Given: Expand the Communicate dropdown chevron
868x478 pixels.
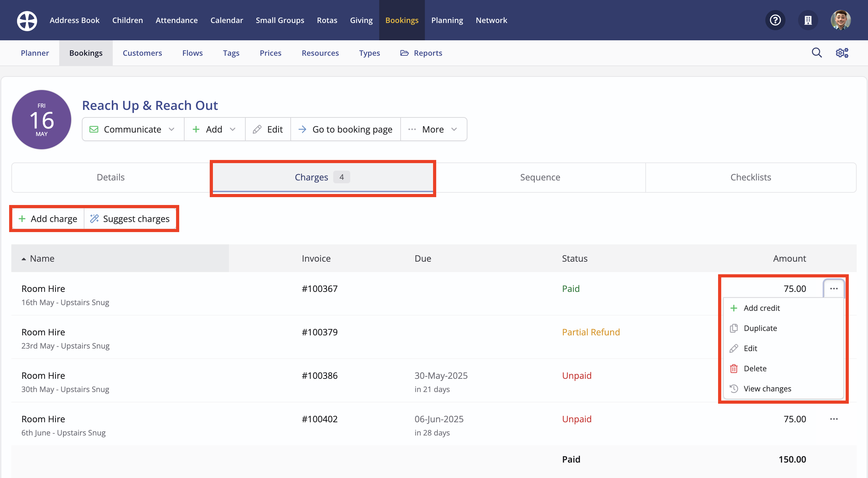Looking at the screenshot, I should [x=172, y=129].
